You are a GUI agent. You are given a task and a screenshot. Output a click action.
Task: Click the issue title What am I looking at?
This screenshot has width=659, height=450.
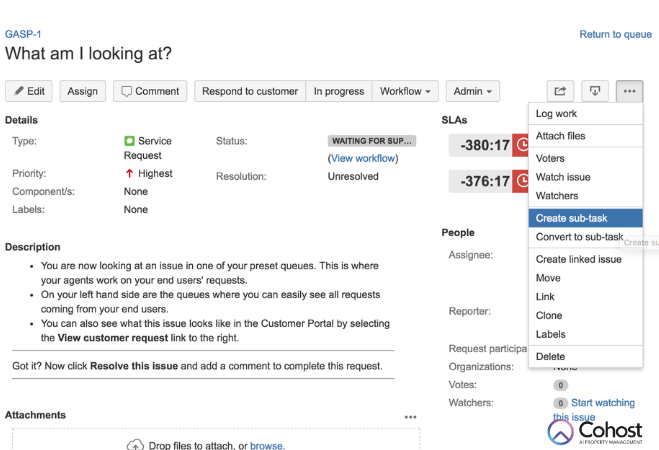pyautogui.click(x=88, y=54)
